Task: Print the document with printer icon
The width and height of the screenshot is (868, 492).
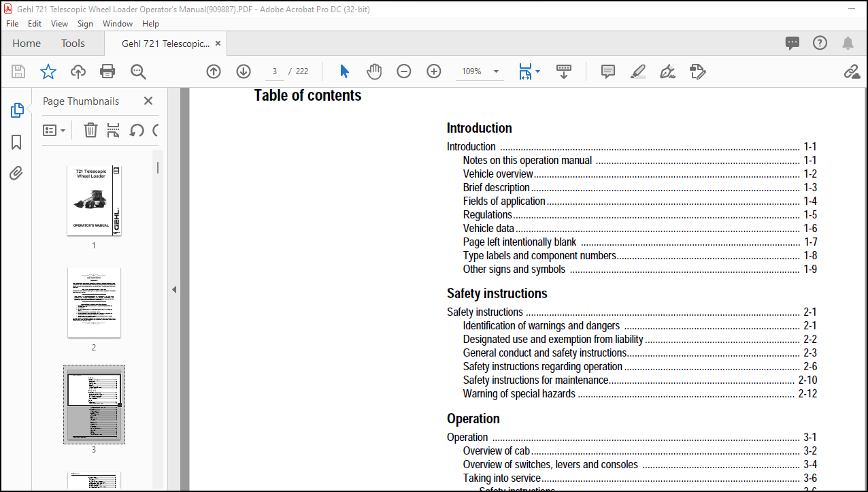Action: pos(107,71)
